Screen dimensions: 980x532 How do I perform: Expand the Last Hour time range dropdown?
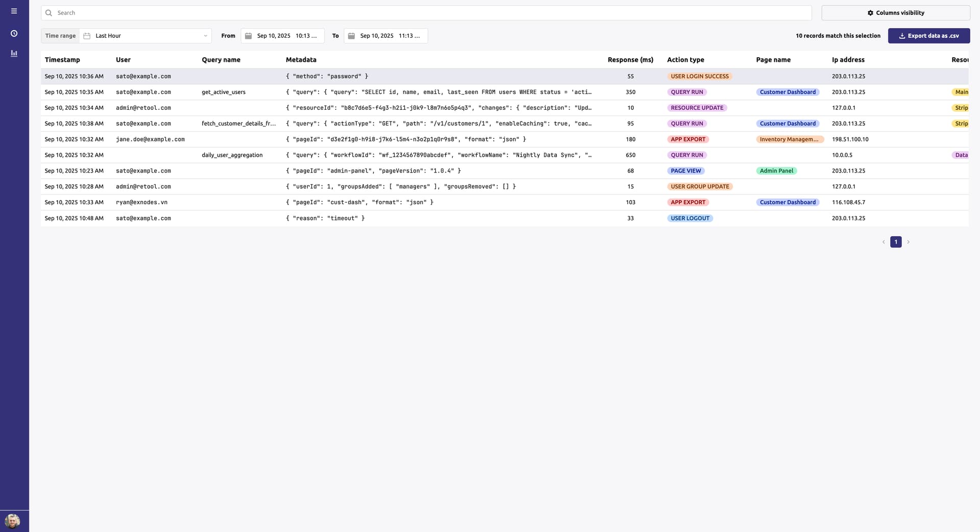pyautogui.click(x=145, y=36)
